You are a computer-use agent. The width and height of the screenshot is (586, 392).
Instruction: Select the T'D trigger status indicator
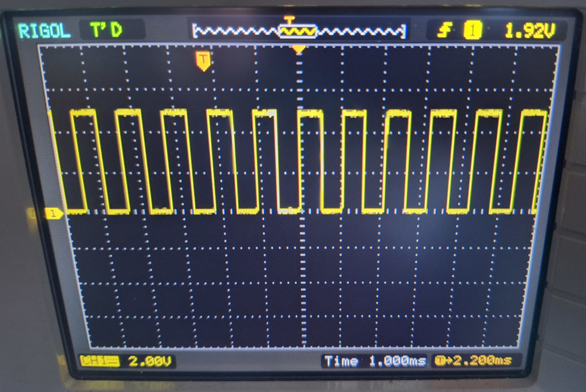click(106, 30)
